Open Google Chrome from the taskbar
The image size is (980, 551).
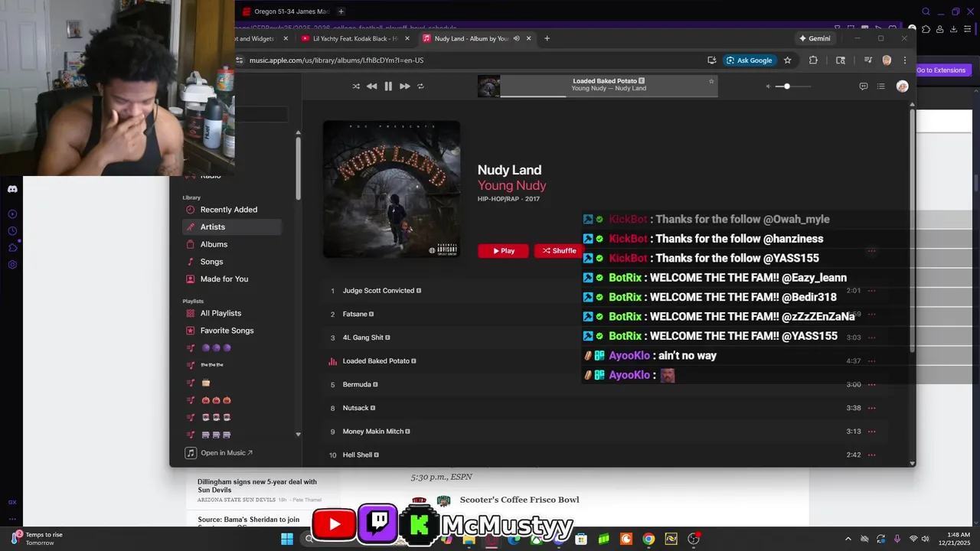[648, 539]
